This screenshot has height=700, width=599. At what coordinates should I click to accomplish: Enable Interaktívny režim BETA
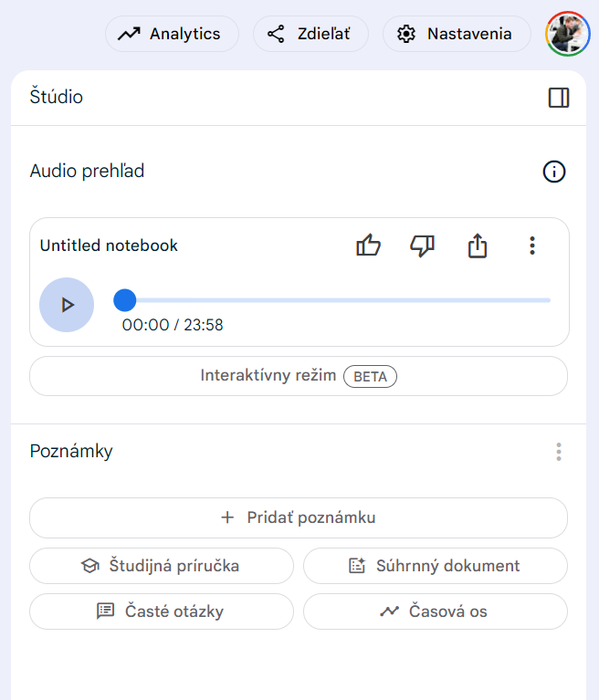pos(299,376)
